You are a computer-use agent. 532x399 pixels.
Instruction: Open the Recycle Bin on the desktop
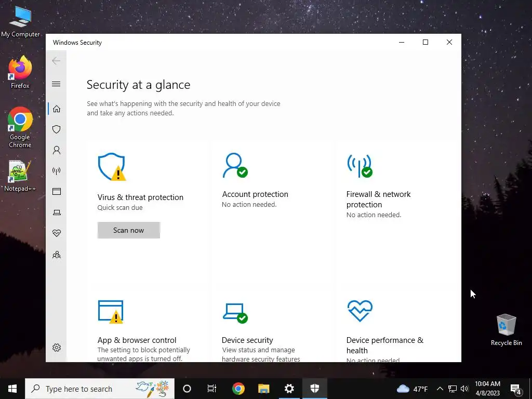tap(506, 330)
